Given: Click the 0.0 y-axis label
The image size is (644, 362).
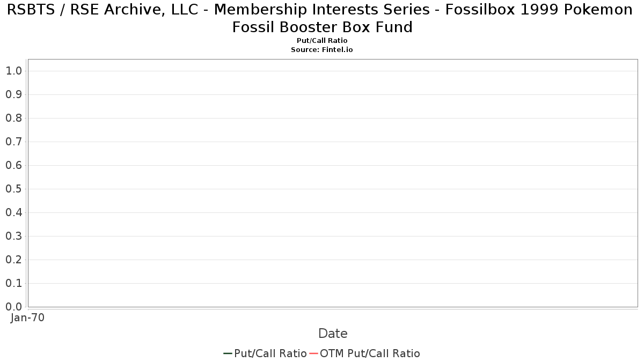Looking at the screenshot, I should click(13, 307).
